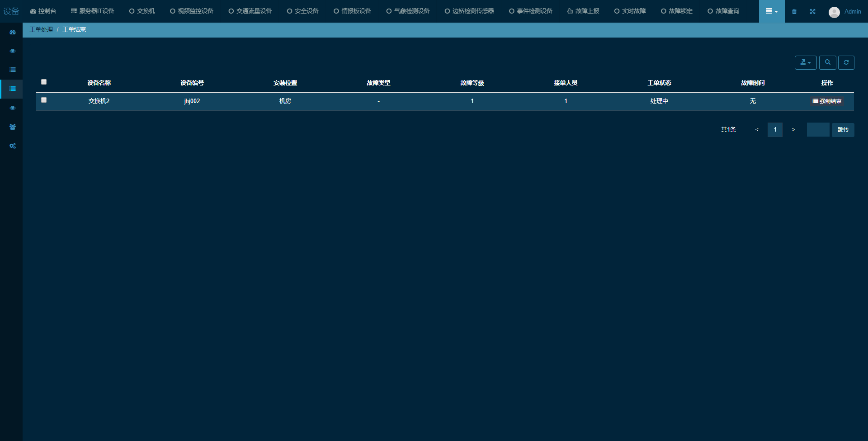Open the settings gears icon in sidebar
868x441 pixels.
pos(13,146)
